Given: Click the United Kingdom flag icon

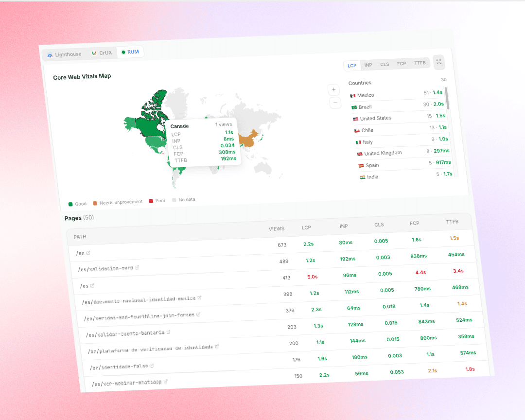Looking at the screenshot, I should coord(360,154).
